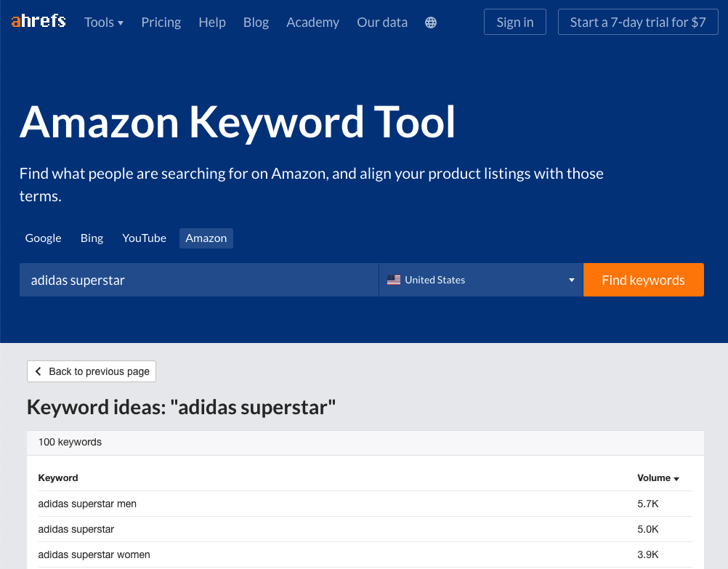
Task: Switch to the Google tab
Action: [x=44, y=238]
